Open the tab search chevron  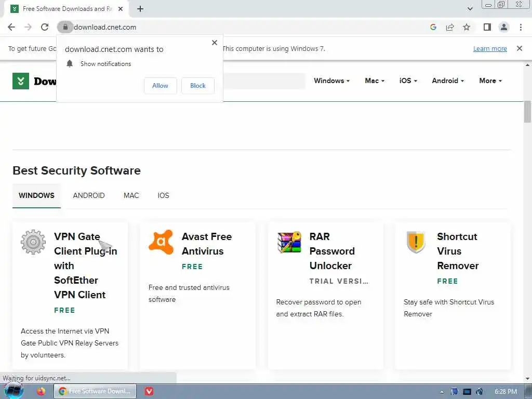pyautogui.click(x=470, y=9)
